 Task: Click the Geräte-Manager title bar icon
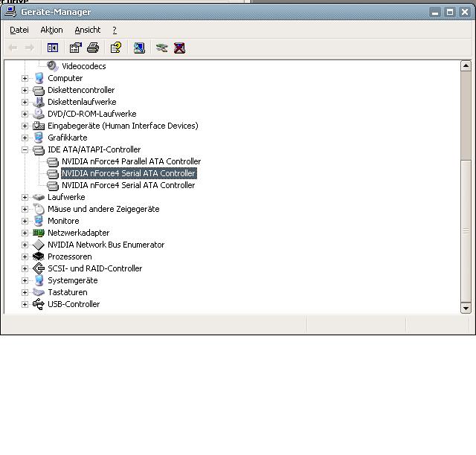pos(10,12)
